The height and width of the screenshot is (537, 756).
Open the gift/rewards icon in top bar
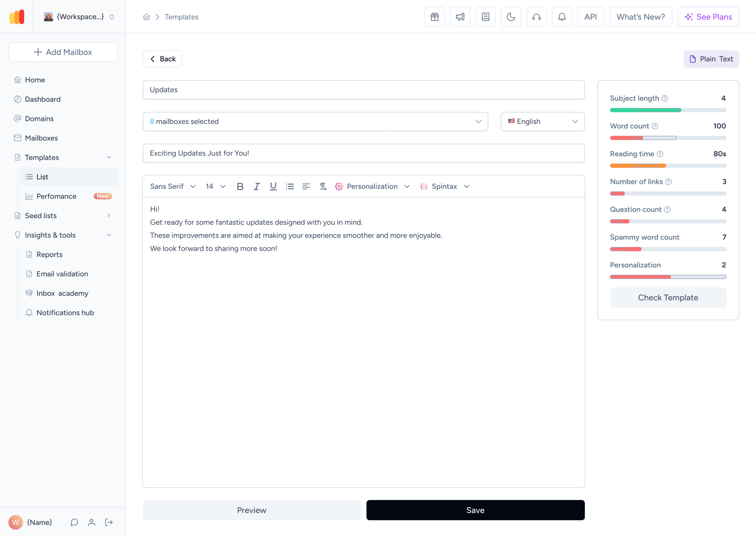pos(434,17)
